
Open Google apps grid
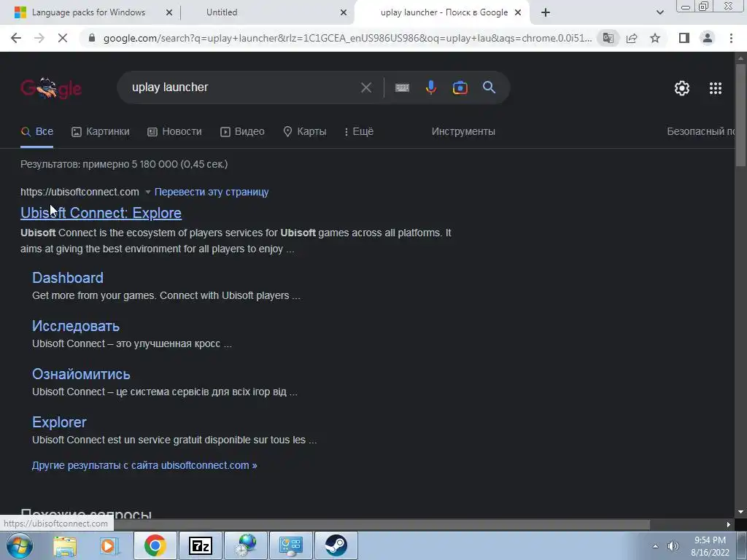pyautogui.click(x=716, y=88)
